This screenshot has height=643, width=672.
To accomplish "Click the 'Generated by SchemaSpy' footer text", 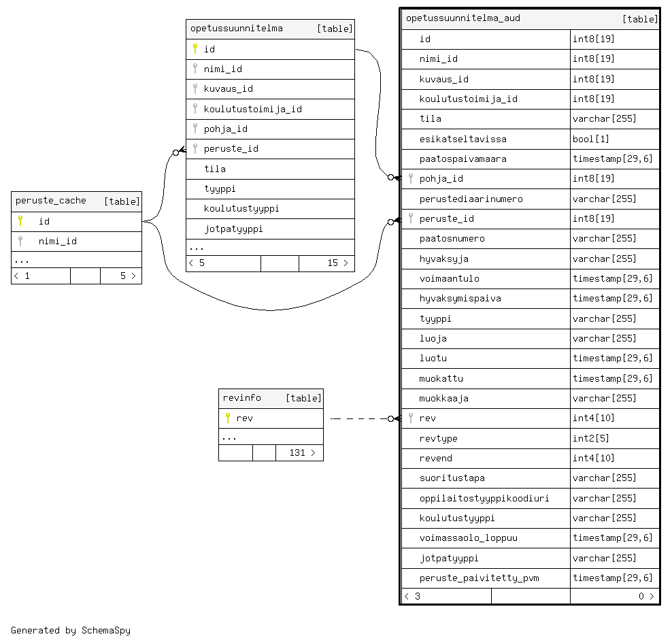I will point(71,630).
